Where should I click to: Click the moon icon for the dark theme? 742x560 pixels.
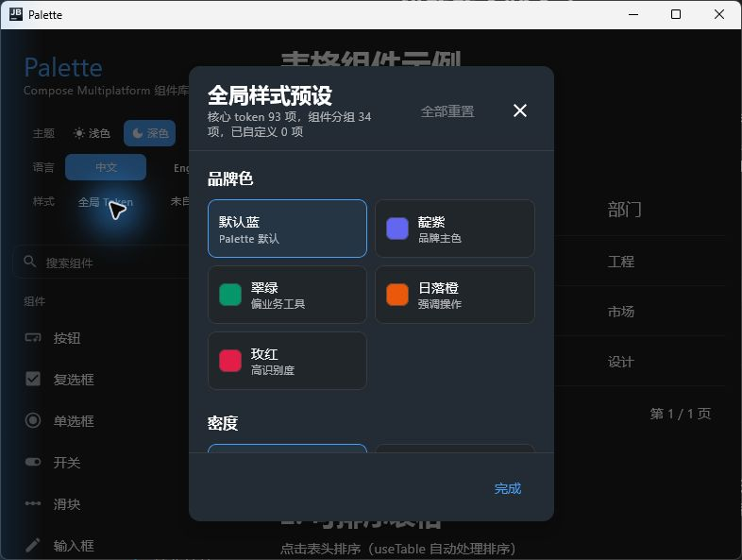(137, 133)
